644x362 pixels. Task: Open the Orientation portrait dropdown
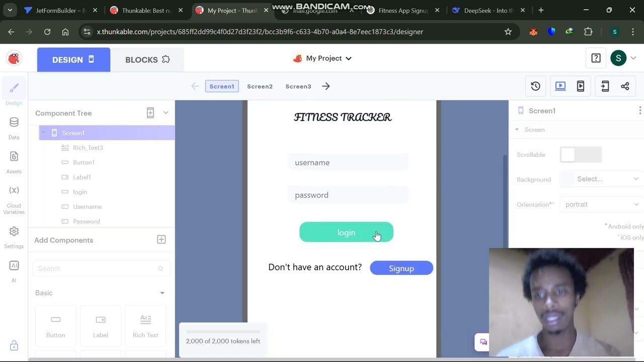(601, 205)
